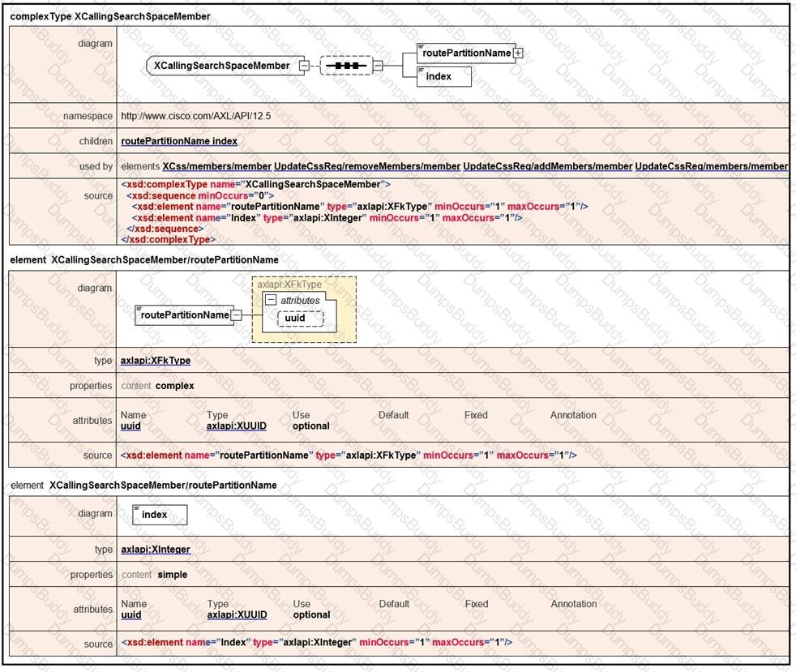Click the axlapi:XUUID link under routePartitionName attributes
This screenshot has width=796, height=672.
coord(236,426)
